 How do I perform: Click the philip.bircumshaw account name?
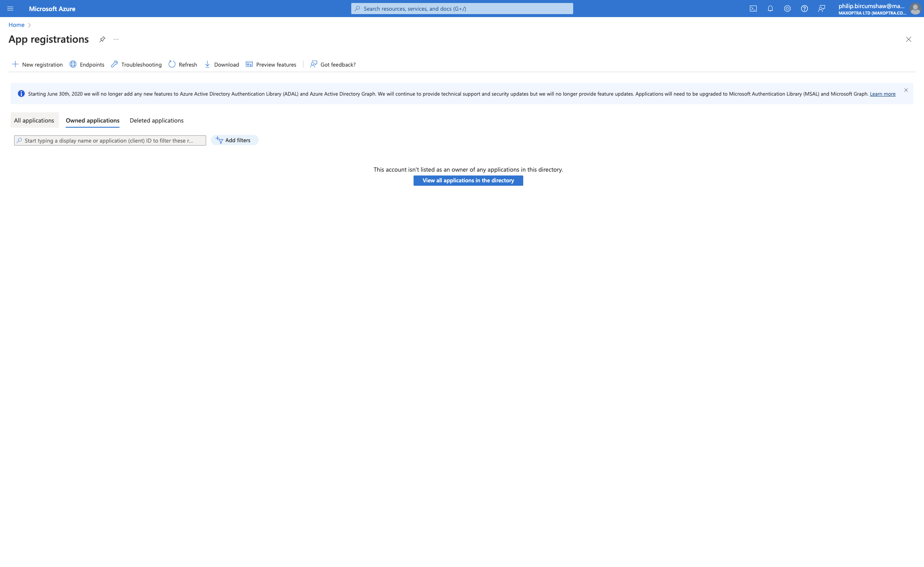point(872,6)
